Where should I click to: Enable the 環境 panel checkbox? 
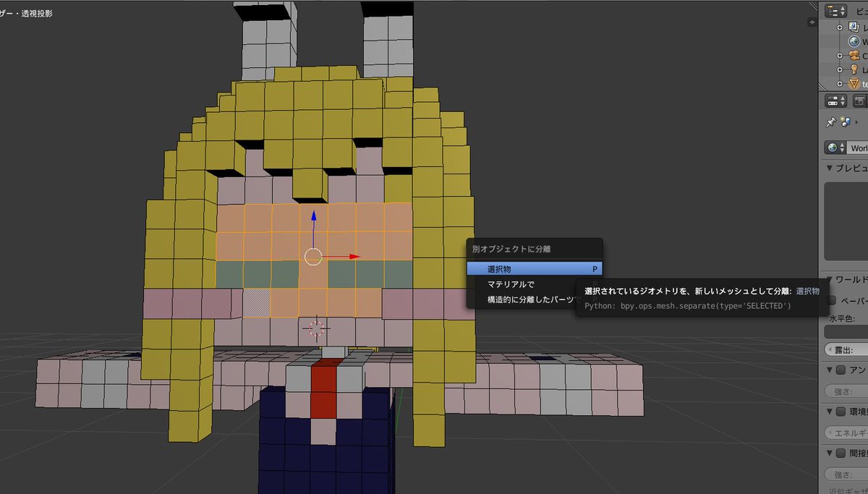click(841, 412)
